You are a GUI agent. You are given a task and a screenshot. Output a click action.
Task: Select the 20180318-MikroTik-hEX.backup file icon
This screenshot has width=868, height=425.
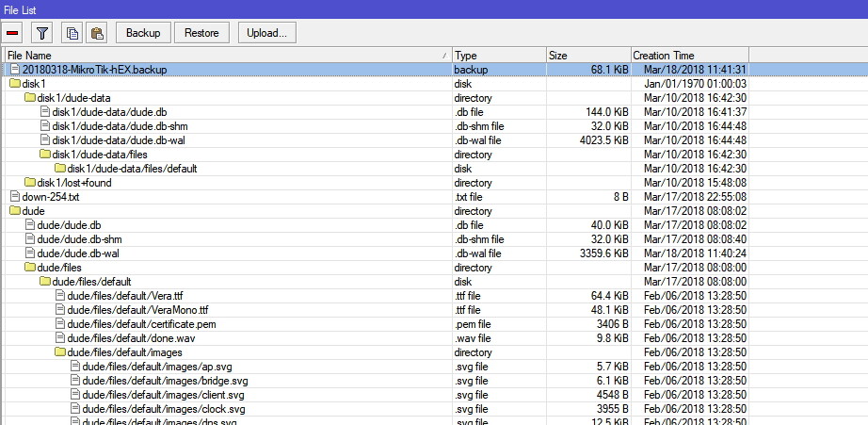15,70
